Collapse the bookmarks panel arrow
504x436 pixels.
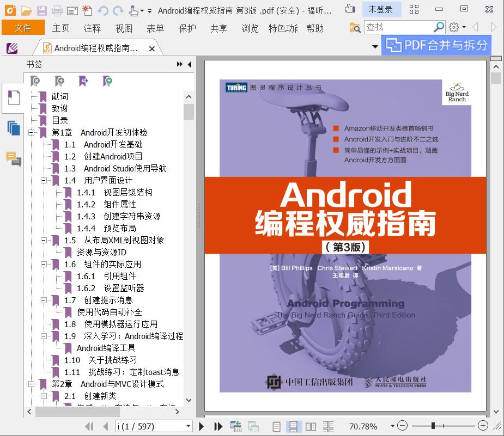(190, 64)
